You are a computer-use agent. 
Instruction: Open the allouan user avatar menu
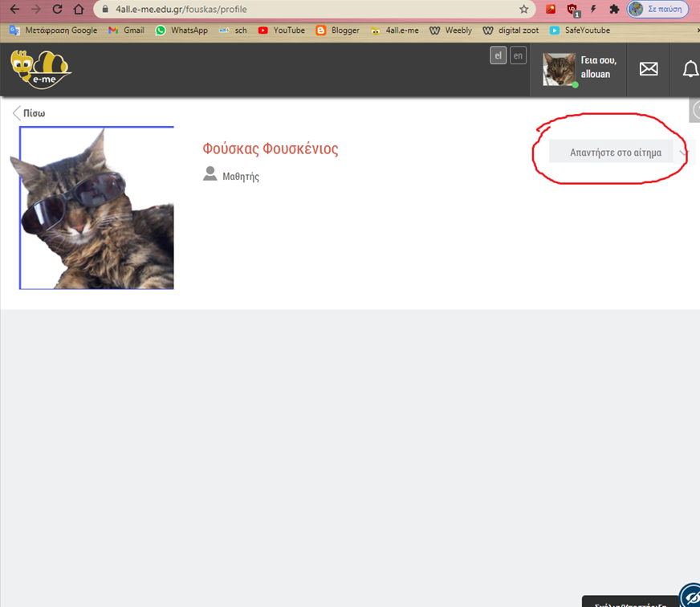[x=560, y=69]
